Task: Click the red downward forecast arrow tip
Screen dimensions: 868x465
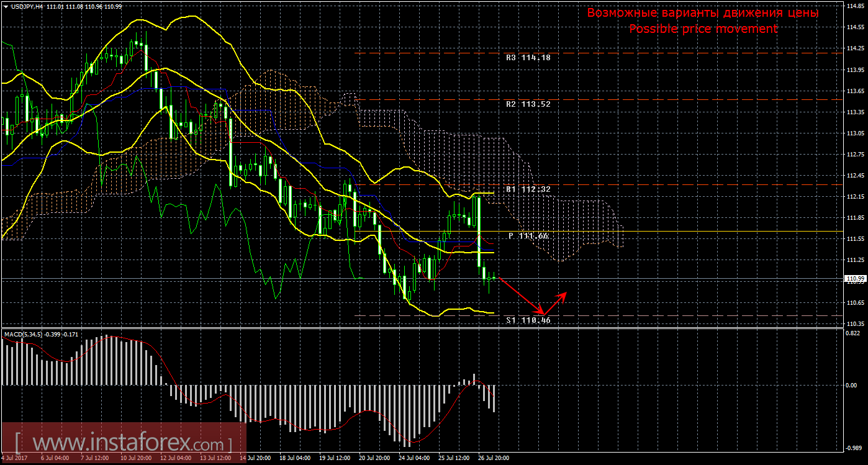Action: tap(541, 313)
